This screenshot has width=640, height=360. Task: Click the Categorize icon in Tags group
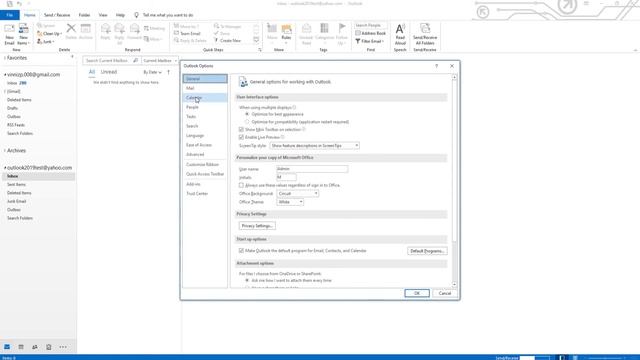click(324, 28)
